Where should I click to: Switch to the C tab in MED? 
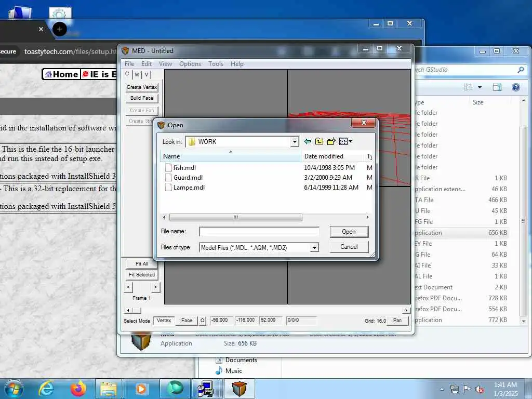click(x=127, y=74)
